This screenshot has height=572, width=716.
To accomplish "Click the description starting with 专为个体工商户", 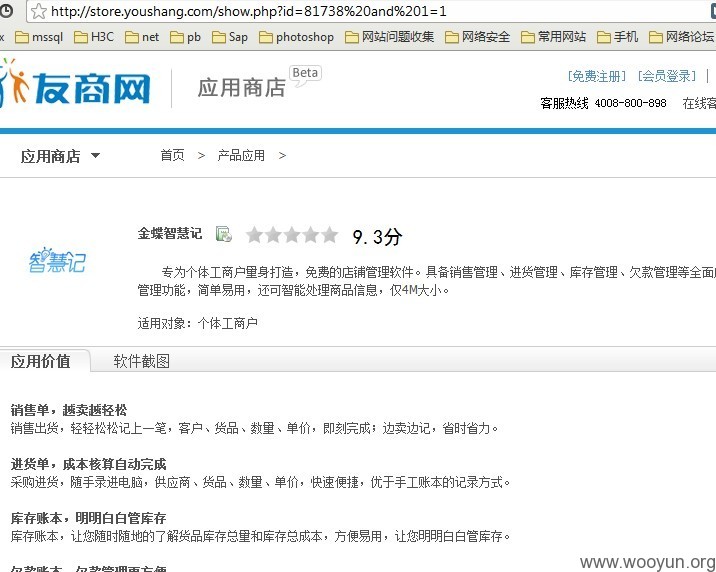I will coord(426,281).
